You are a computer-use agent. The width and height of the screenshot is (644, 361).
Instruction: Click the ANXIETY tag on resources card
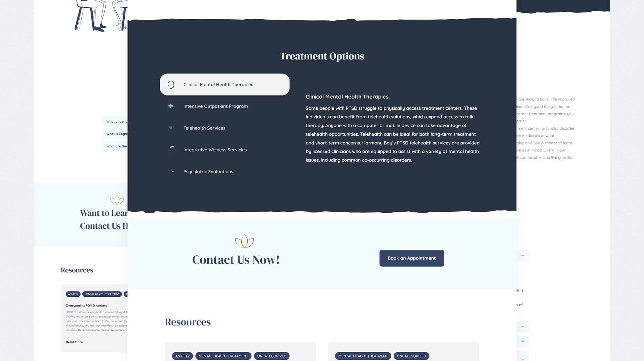(x=182, y=356)
